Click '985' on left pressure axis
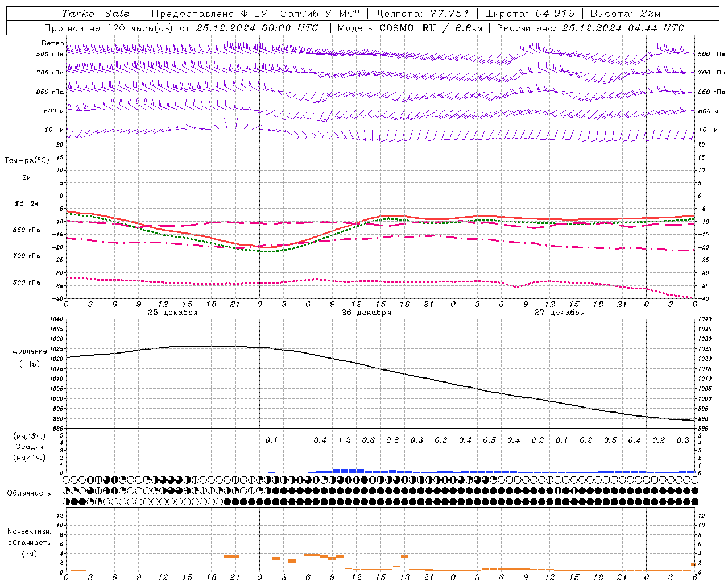The image size is (728, 582). tap(58, 428)
